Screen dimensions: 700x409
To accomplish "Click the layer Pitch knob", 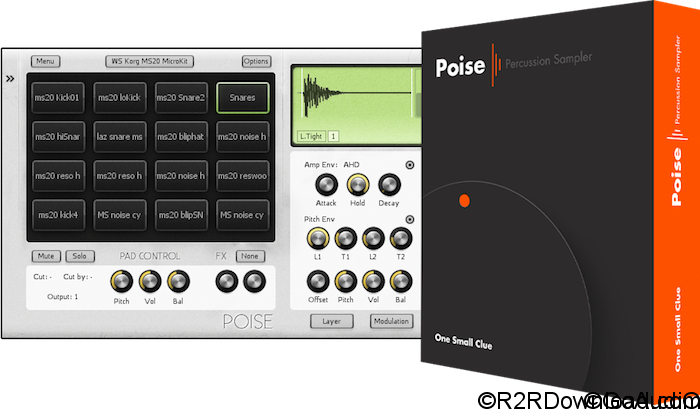I will point(346,281).
